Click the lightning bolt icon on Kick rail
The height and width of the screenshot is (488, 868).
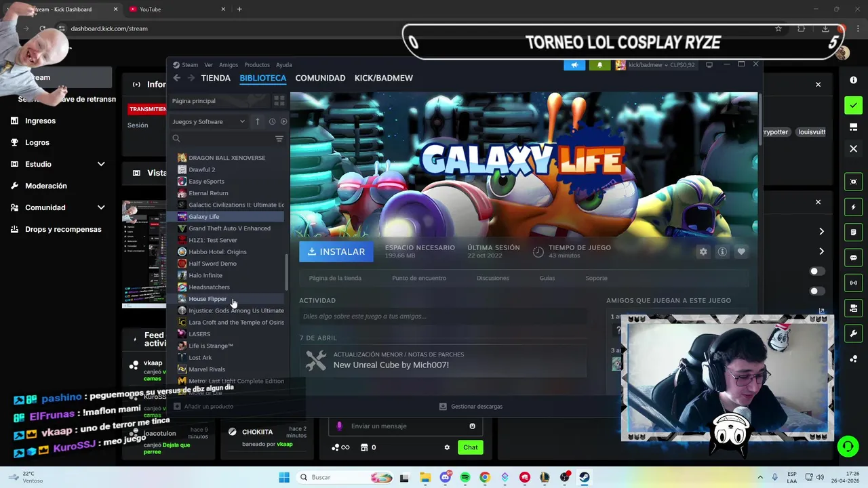(853, 207)
